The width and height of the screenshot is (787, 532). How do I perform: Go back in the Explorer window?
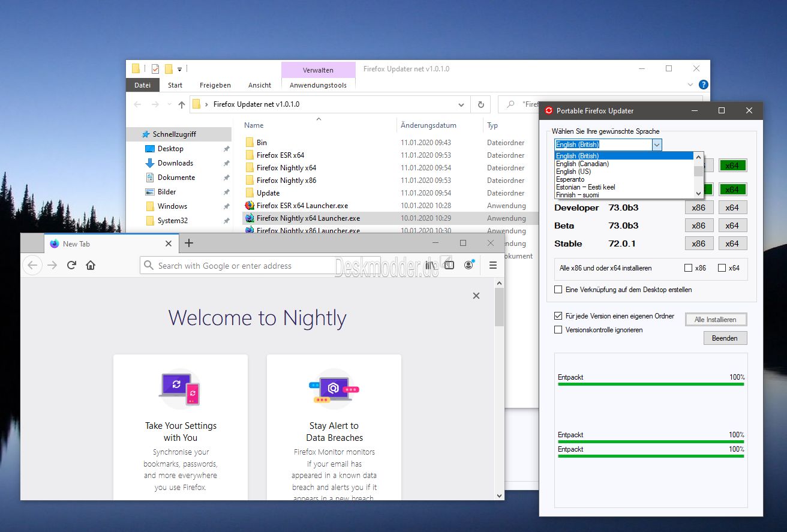click(138, 104)
